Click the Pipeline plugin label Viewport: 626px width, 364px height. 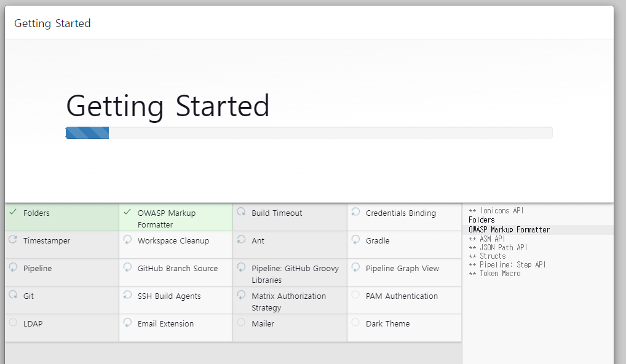point(38,268)
